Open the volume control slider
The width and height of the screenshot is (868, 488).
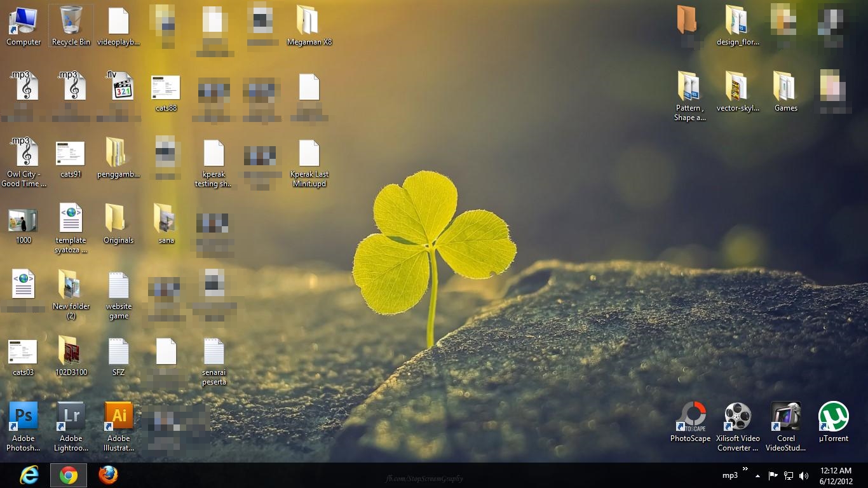pos(803,476)
